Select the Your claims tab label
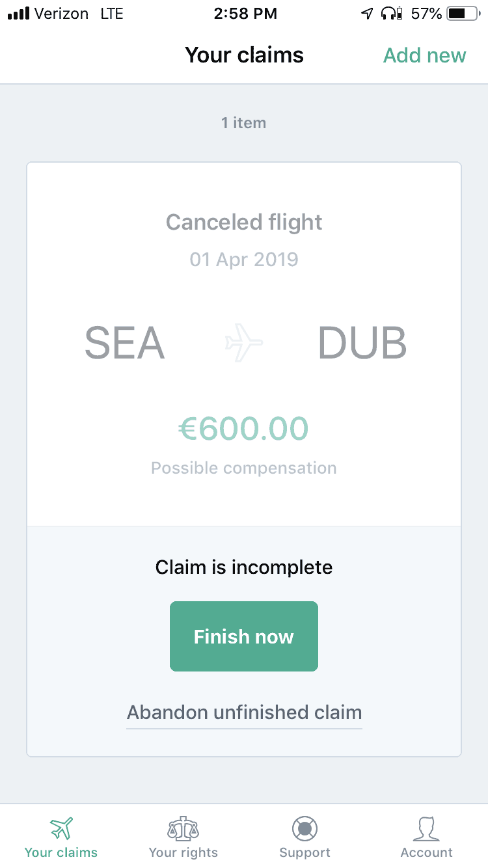This screenshot has width=488, height=868. click(61, 852)
